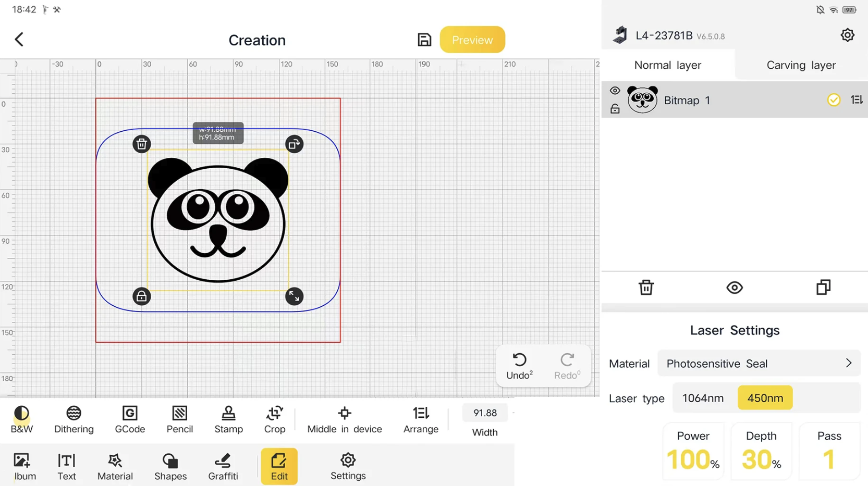The image size is (868, 486).
Task: Open the Arrange tool in toolbar
Action: (421, 420)
